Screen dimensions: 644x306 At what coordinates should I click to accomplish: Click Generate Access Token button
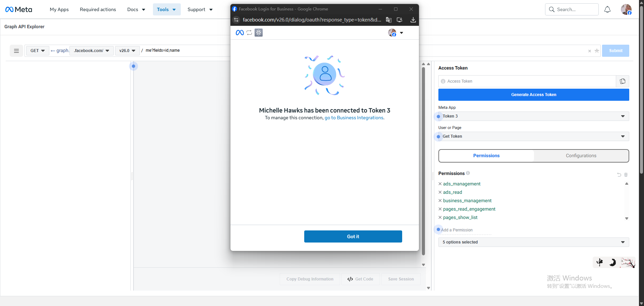click(x=534, y=95)
